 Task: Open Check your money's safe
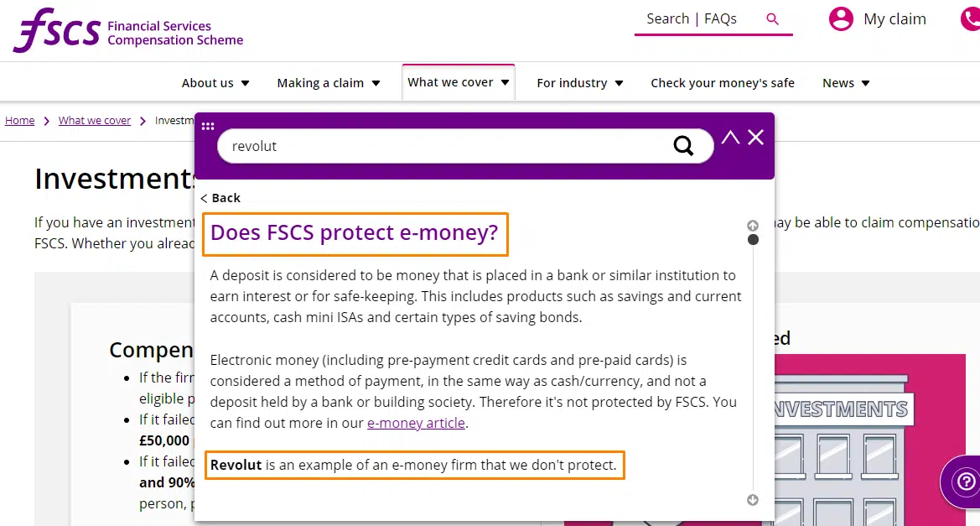723,82
